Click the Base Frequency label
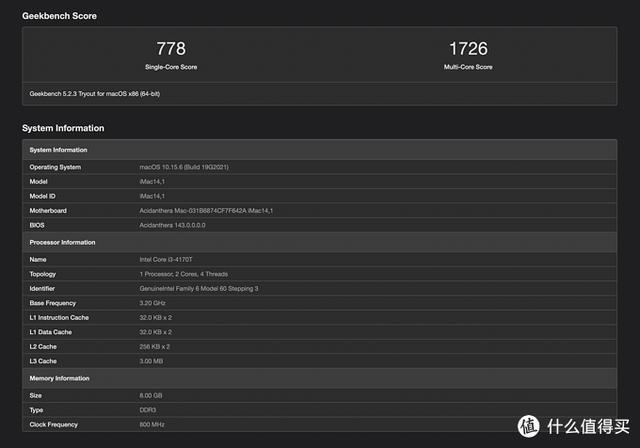This screenshot has height=448, width=640. coord(53,303)
